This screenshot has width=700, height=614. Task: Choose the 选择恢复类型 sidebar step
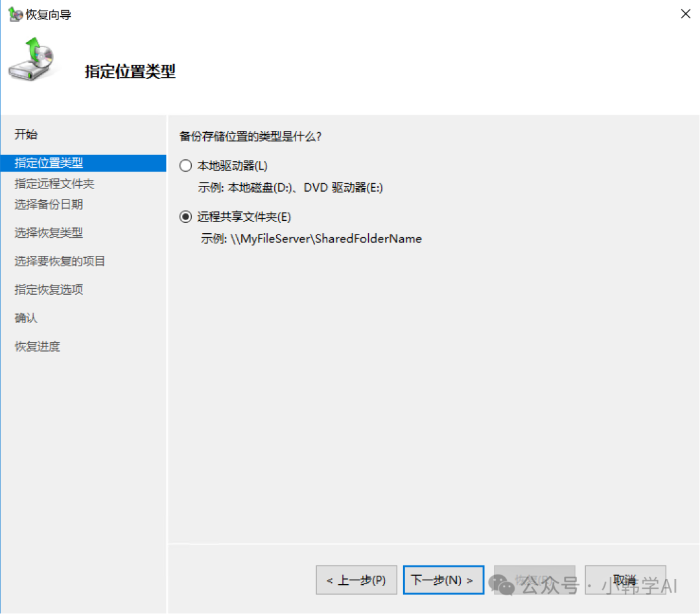click(x=49, y=233)
